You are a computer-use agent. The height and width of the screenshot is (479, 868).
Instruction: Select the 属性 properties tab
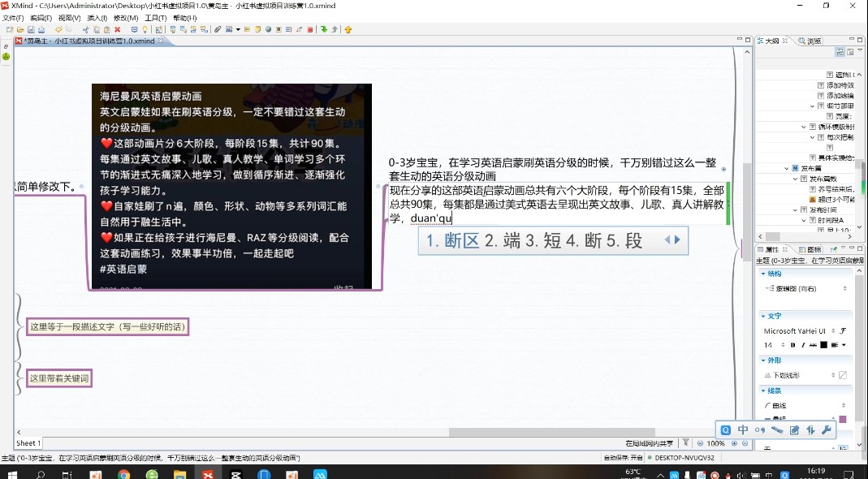pos(772,250)
